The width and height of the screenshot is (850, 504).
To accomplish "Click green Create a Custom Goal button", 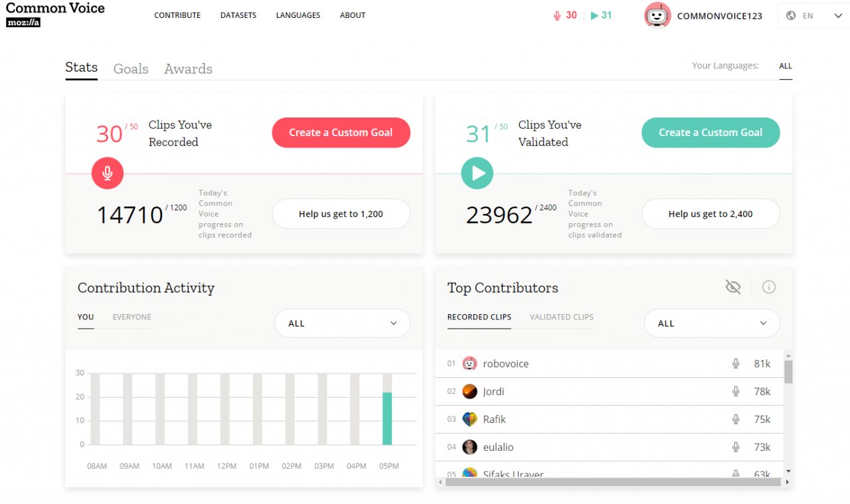I will [711, 133].
